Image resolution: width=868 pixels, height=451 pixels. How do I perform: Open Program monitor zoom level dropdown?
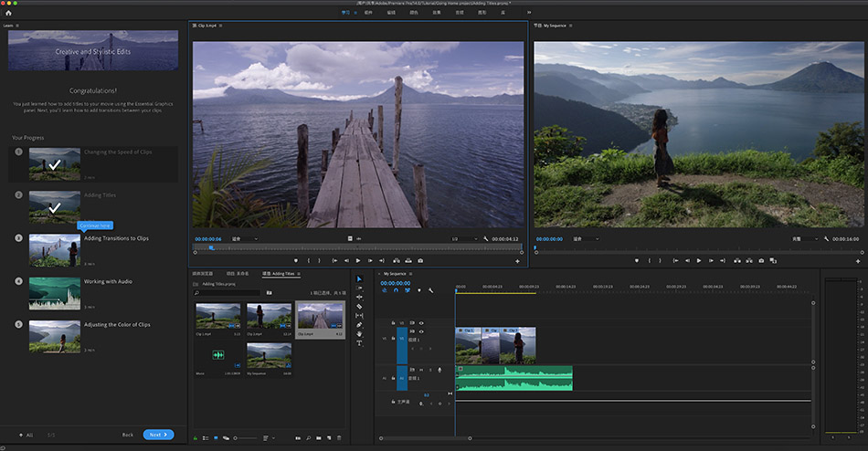[587, 238]
